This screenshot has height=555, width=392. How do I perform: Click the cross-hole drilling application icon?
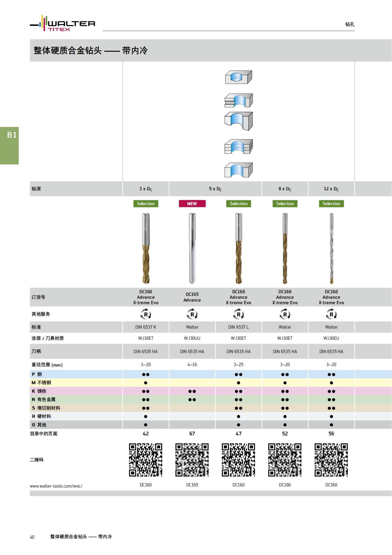pyautogui.click(x=238, y=100)
